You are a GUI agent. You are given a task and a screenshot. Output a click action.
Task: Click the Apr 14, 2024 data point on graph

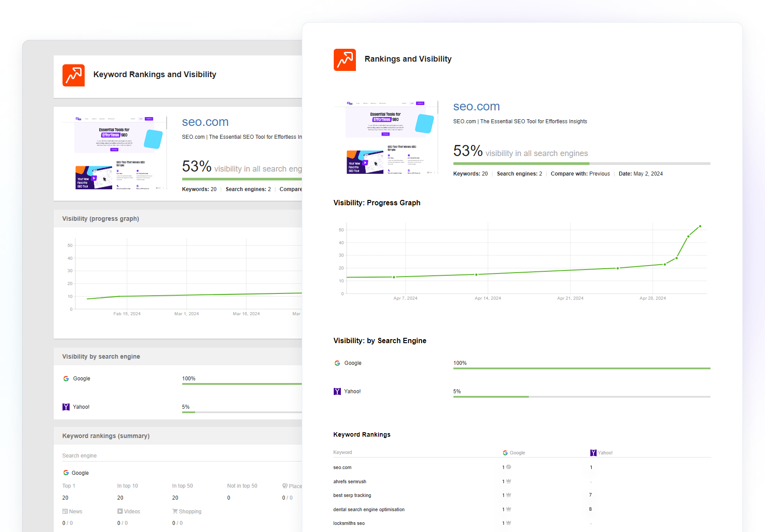click(476, 274)
